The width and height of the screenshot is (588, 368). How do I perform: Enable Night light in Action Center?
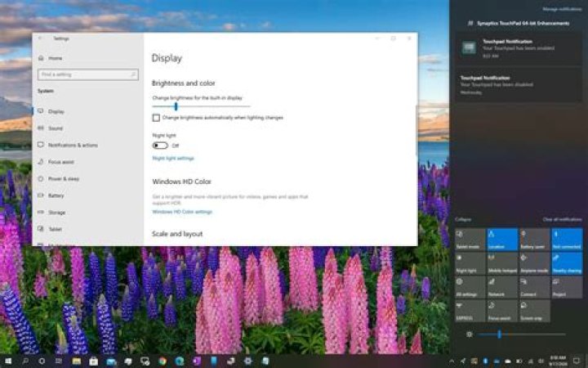click(x=470, y=263)
